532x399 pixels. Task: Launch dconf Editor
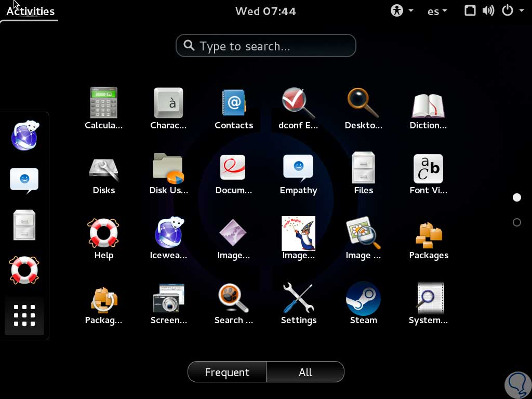(x=298, y=108)
